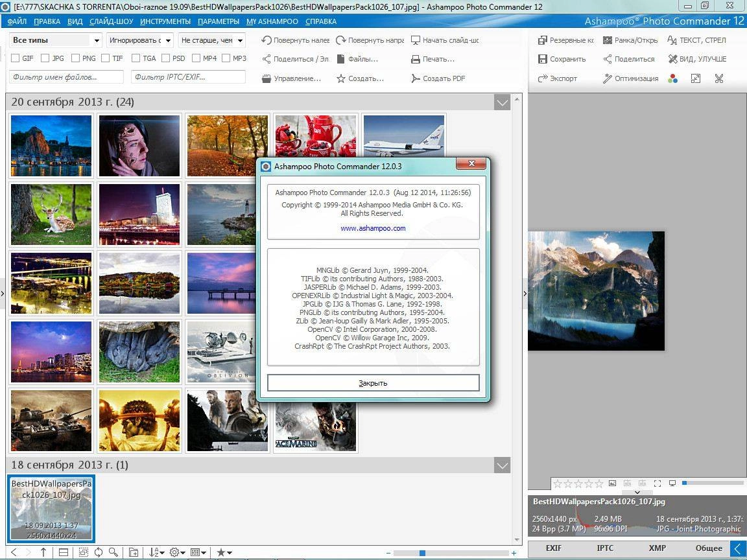Toggle the MP3 file type checkbox
The height and width of the screenshot is (560, 747).
(226, 58)
